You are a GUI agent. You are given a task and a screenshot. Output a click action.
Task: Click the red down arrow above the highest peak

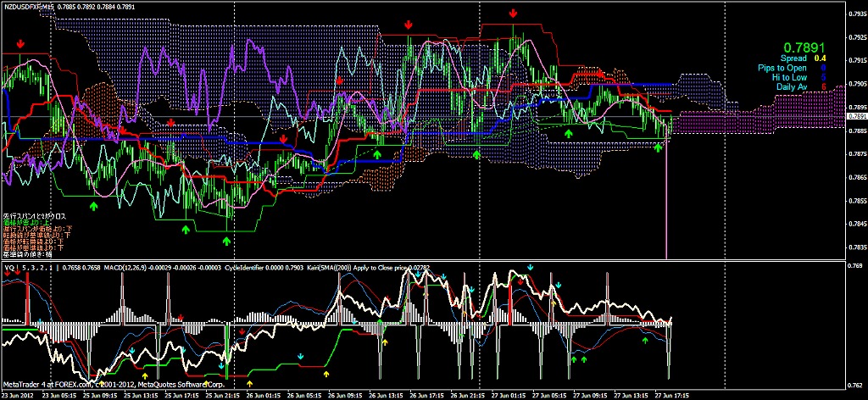click(514, 14)
